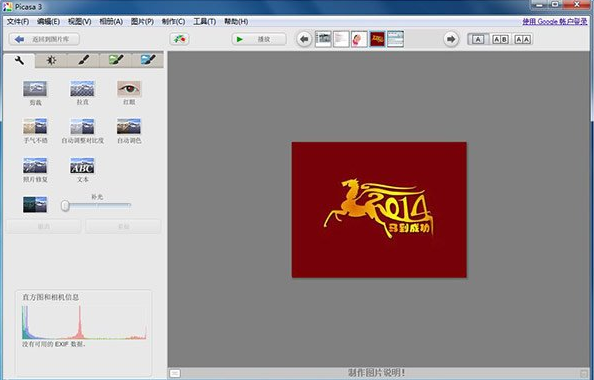Choose the 拉直 straighten tool
This screenshot has width=594, height=380.
click(82, 89)
